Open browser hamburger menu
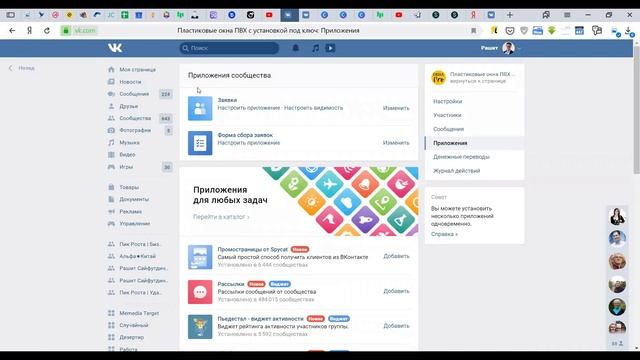Viewport: 640px width, 360px height. (x=567, y=15)
